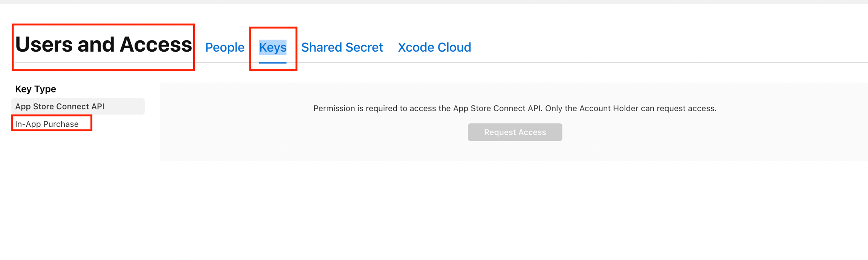Choose the In-App Purchase key type
Screen dimensions: 868x260
[x=47, y=124]
